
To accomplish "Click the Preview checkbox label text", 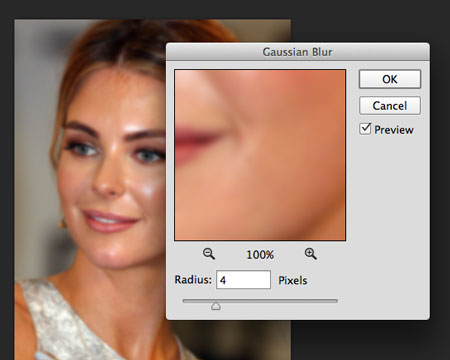I will 394,130.
